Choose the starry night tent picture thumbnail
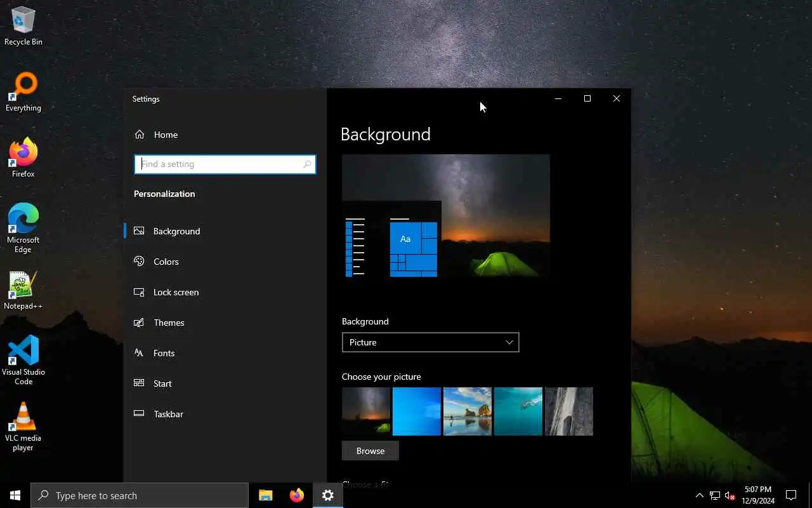812x508 pixels. tap(366, 411)
